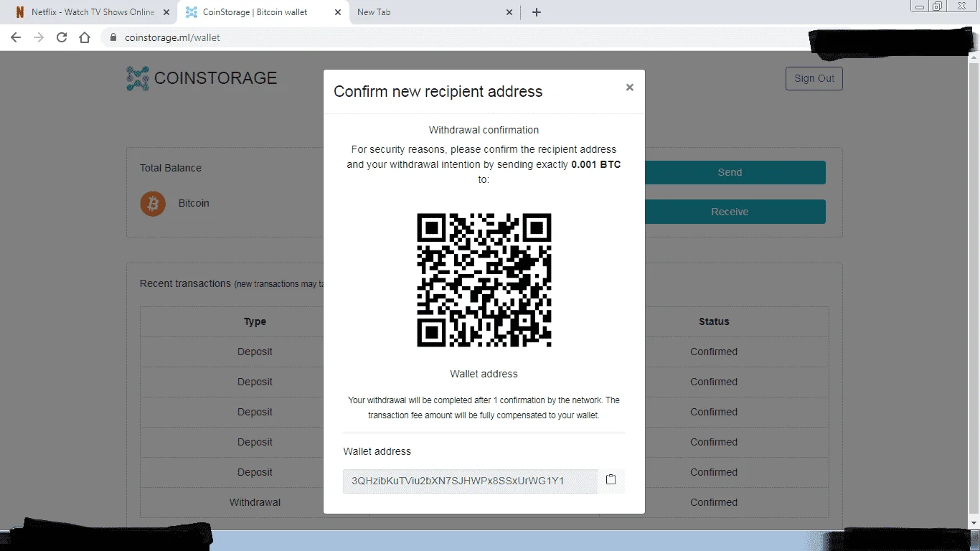Image resolution: width=980 pixels, height=551 pixels.
Task: Click the Recent transactions heading
Action: click(x=185, y=283)
